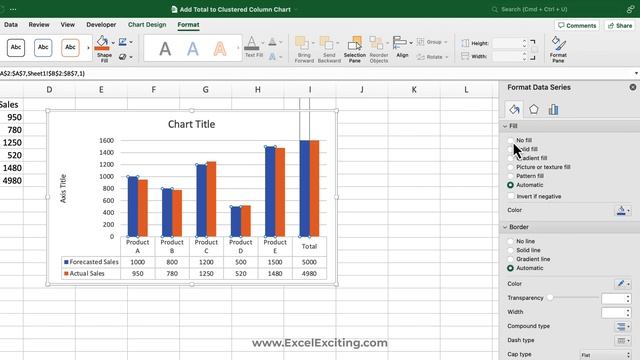Switch to Effects pentagon tab icon
The width and height of the screenshot is (640, 360).
(533, 109)
